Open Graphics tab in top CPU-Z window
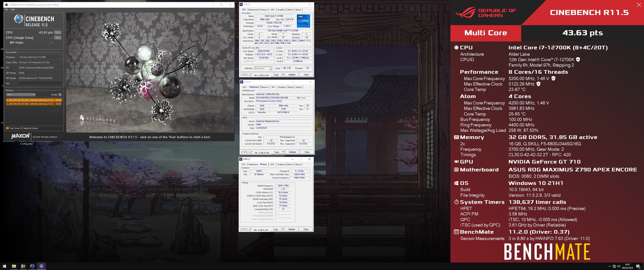Viewport: 644px width, 270px height. coord(282,10)
